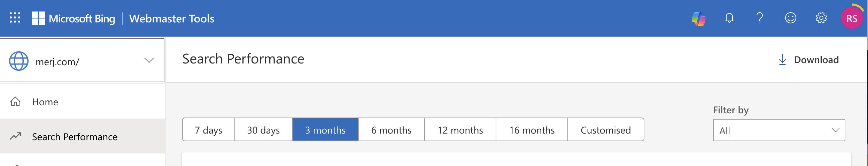This screenshot has width=868, height=166.
Task: Select the 3 months range
Action: [325, 130]
